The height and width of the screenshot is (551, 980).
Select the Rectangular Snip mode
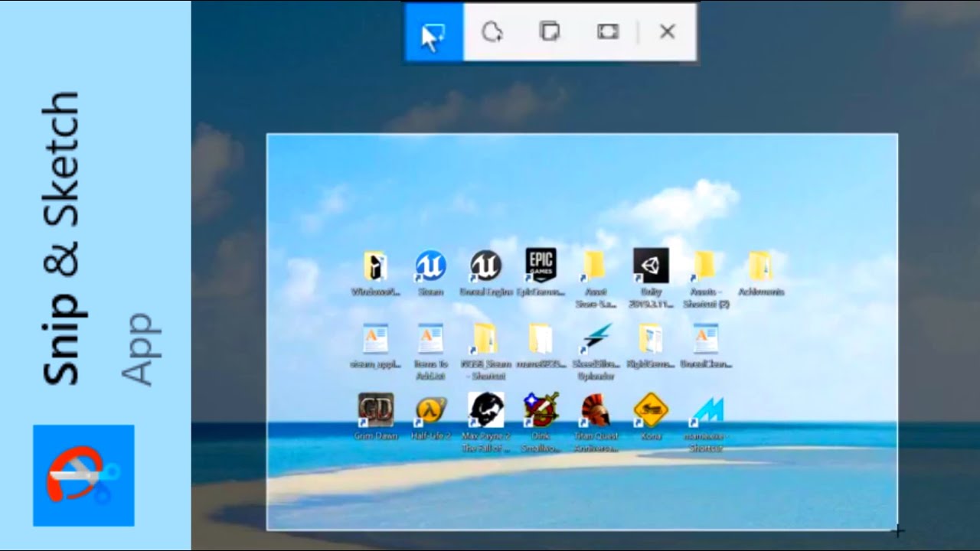(x=434, y=32)
